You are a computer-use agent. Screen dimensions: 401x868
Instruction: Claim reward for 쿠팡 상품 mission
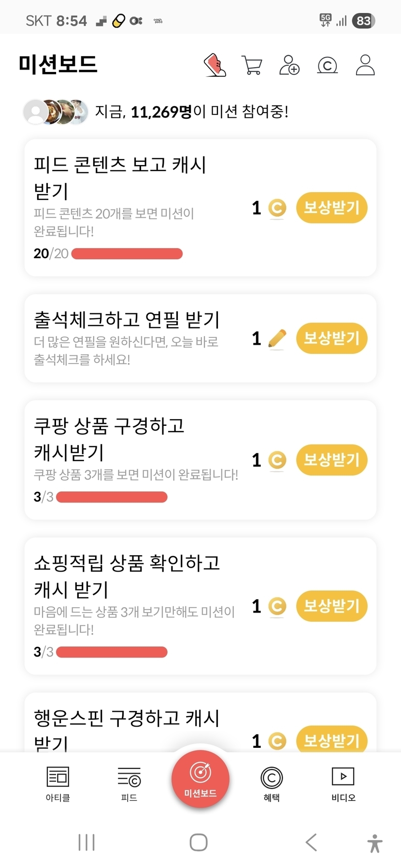coord(331,460)
